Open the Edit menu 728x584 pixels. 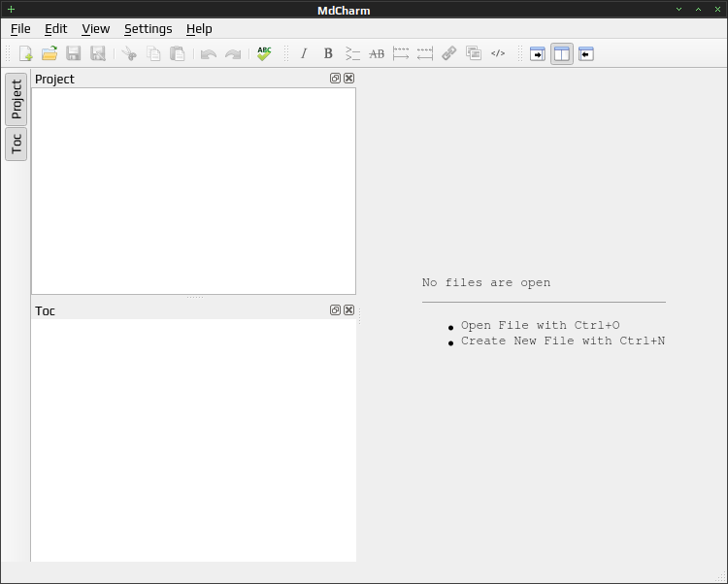55,29
